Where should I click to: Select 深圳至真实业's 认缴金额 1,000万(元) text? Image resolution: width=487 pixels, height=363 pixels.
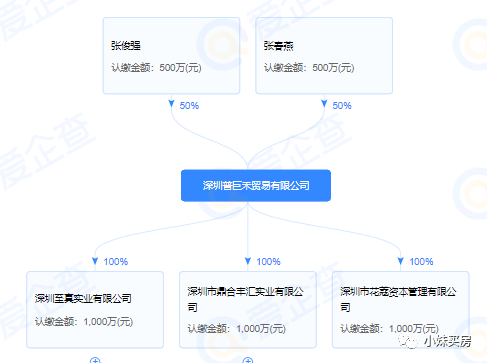click(x=84, y=322)
